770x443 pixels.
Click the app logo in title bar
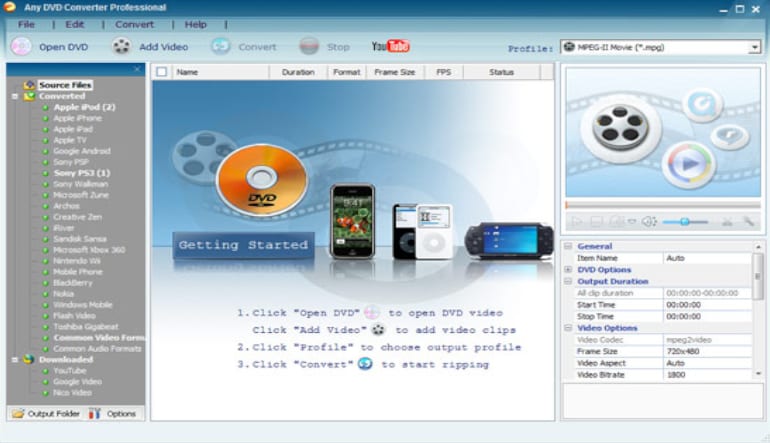[x=10, y=7]
